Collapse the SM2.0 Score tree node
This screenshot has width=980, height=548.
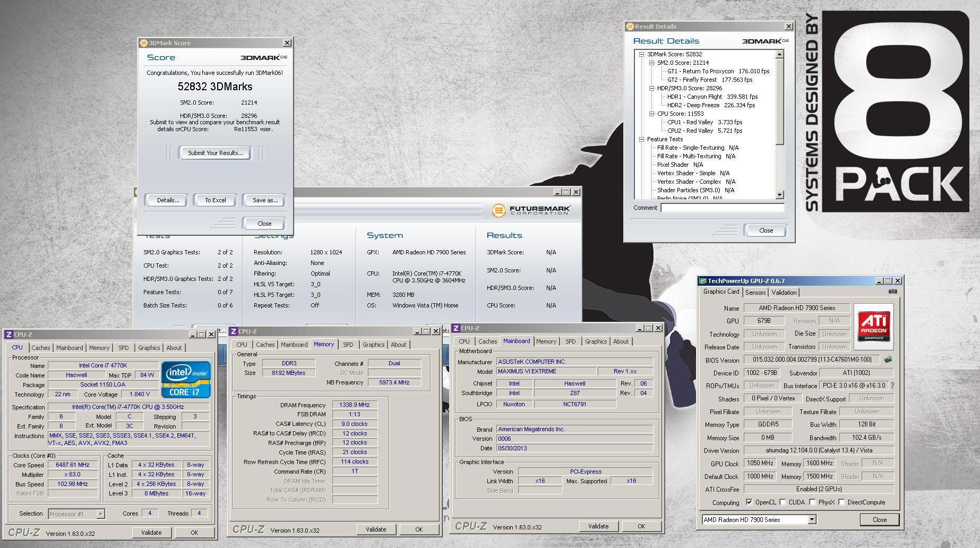[651, 63]
